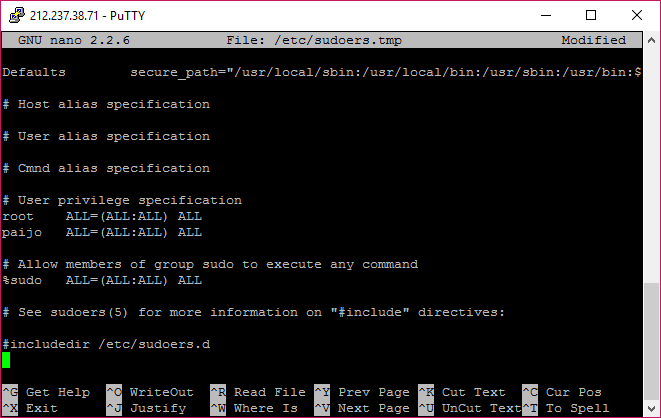This screenshot has width=661, height=418.
Task: Click the 'GNU nano 2.2.6' header text
Action: [x=74, y=40]
